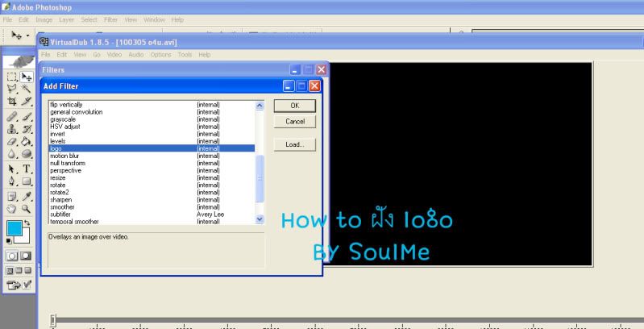Screen dimensions: 644x329
Task: Click Cancel in Add Filter dialog
Action: (x=295, y=122)
